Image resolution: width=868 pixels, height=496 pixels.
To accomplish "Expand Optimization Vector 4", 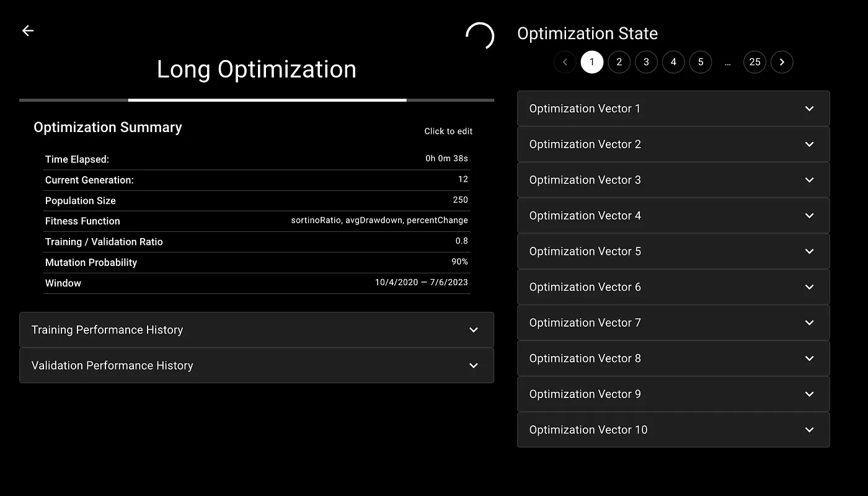I will pos(673,216).
